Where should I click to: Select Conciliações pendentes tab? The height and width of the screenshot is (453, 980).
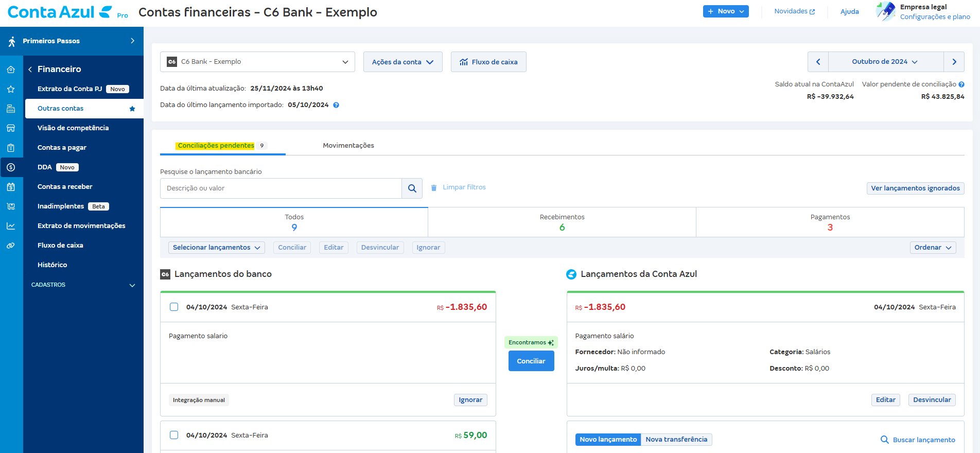(x=222, y=146)
